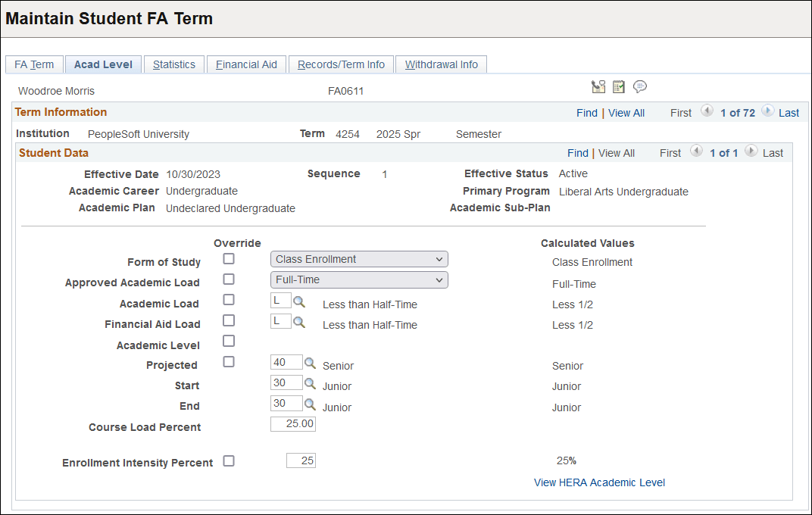
Task: Switch to the Statistics tab
Action: pyautogui.click(x=173, y=64)
